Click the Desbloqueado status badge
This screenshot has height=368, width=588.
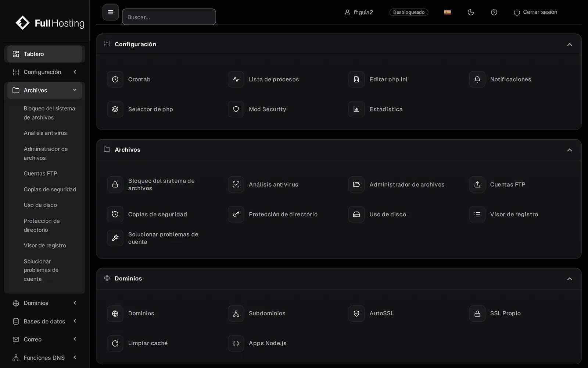point(409,12)
